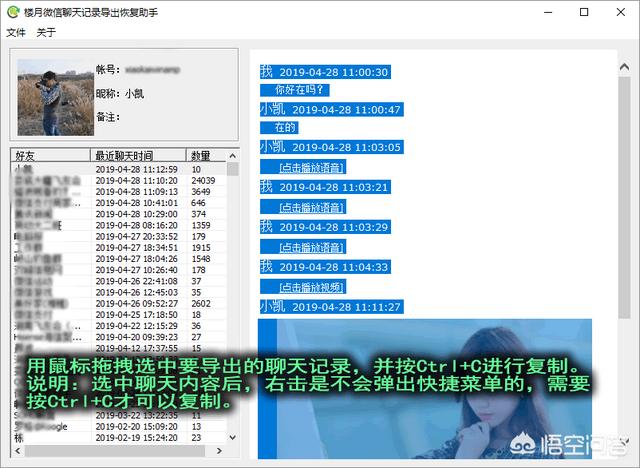
Task: Select row dated 2019-04-27 18:34:51
Action: [x=118, y=248]
